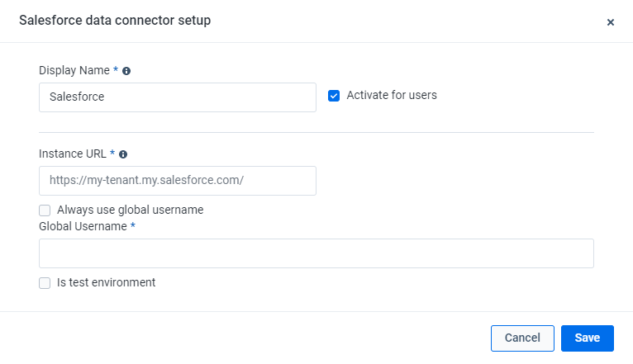Click the Display Name field label

[x=74, y=70]
